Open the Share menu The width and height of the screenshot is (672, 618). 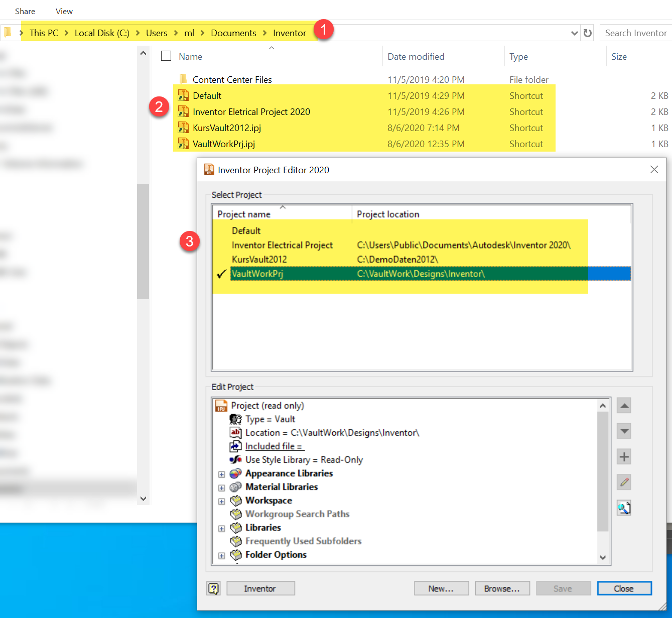[x=25, y=11]
